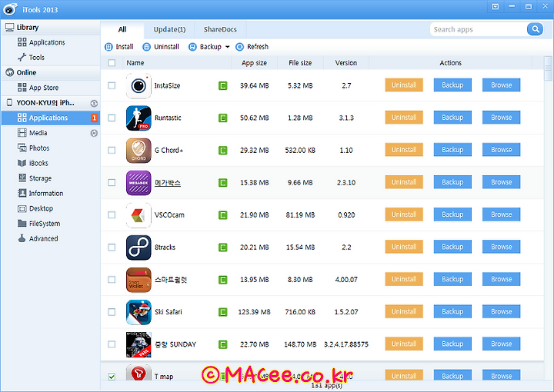Open Tools in the sidebar
Screen dimensions: 554x392
(x=51, y=58)
